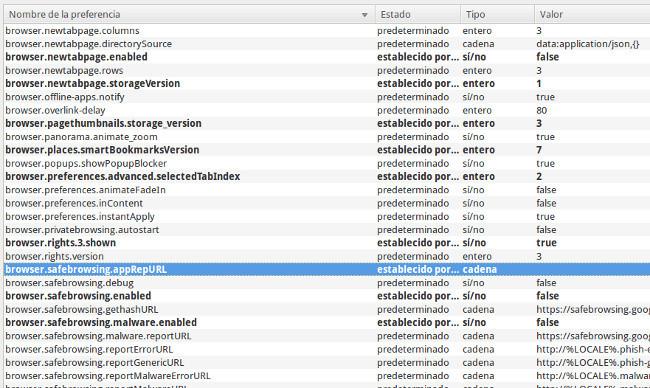Click predeterminado status of browser.safebrowsing.debug
This screenshot has height=388, width=650.
coord(413,283)
